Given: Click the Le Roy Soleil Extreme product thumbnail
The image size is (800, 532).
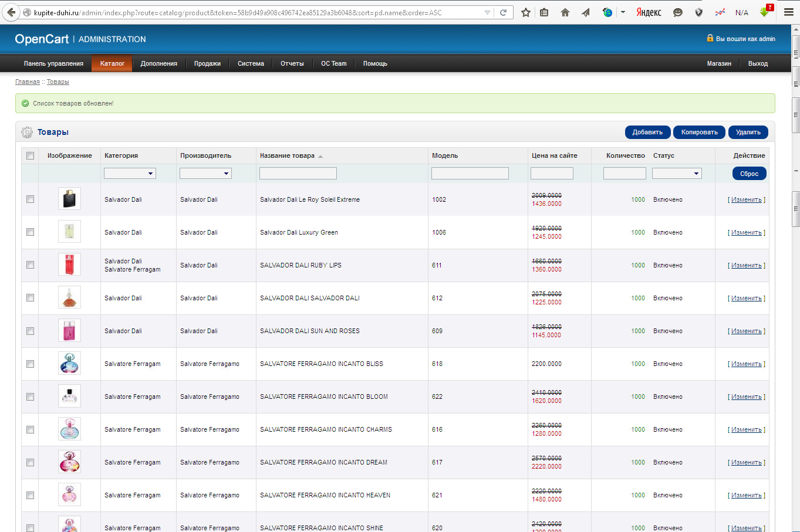Looking at the screenshot, I should (69, 199).
